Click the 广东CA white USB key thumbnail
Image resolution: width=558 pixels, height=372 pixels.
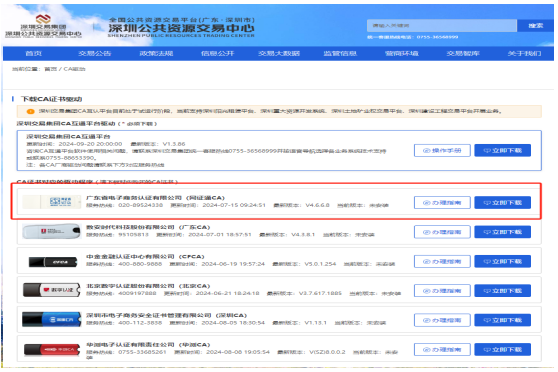point(52,232)
